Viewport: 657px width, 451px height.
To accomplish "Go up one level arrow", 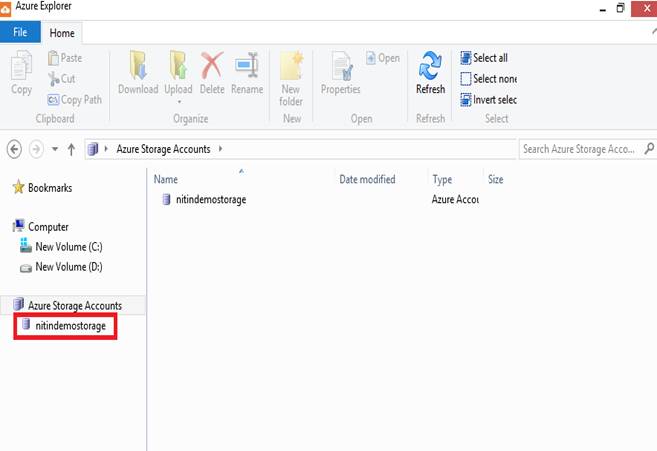I will [x=71, y=149].
